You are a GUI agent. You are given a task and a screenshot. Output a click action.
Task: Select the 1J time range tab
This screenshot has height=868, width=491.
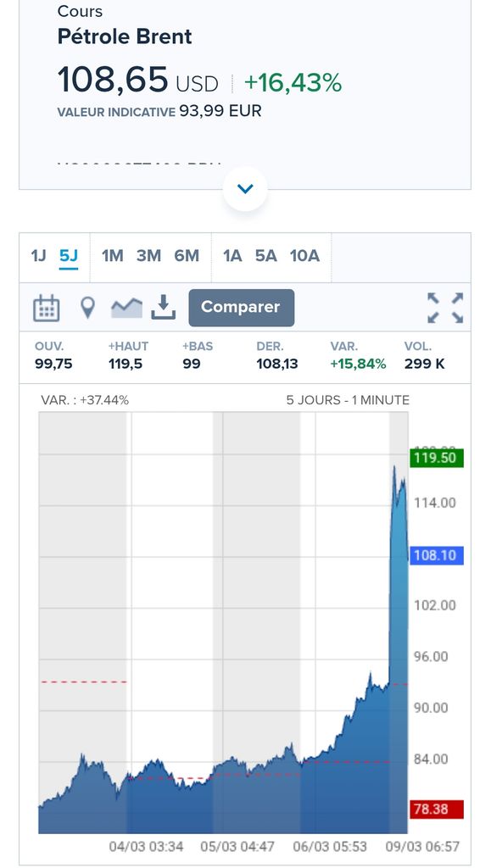pyautogui.click(x=38, y=256)
